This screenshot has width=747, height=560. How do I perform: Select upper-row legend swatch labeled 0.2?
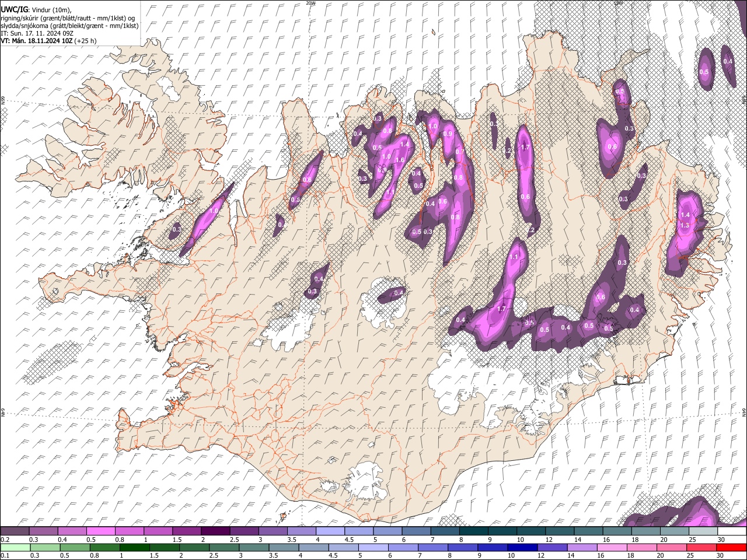[x=15, y=531]
